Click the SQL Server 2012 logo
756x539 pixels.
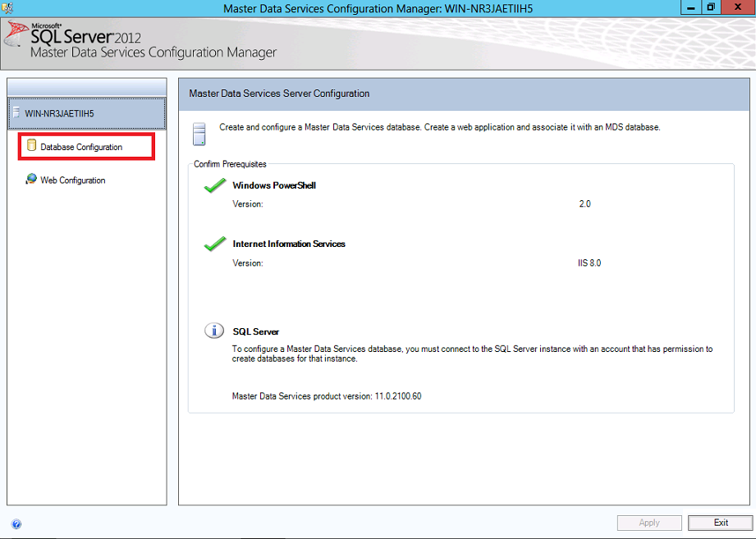click(74, 35)
